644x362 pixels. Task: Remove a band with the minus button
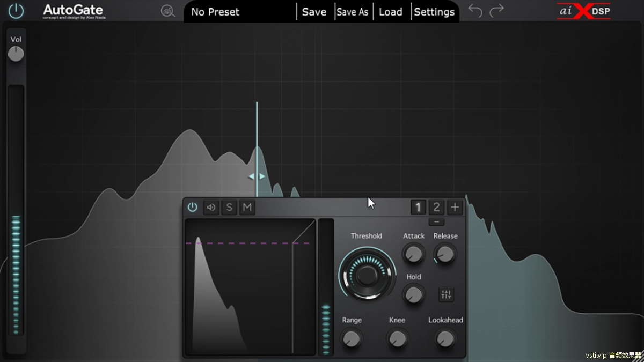(x=436, y=221)
